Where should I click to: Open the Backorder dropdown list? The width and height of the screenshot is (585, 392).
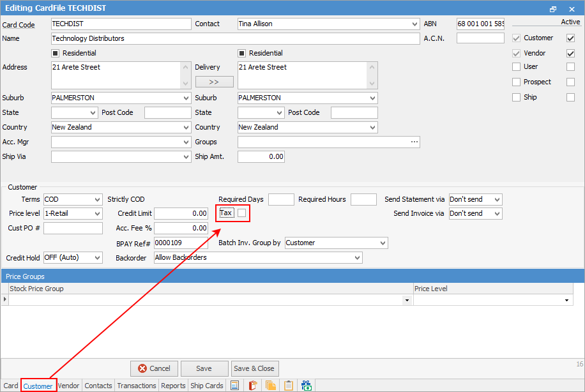point(356,257)
